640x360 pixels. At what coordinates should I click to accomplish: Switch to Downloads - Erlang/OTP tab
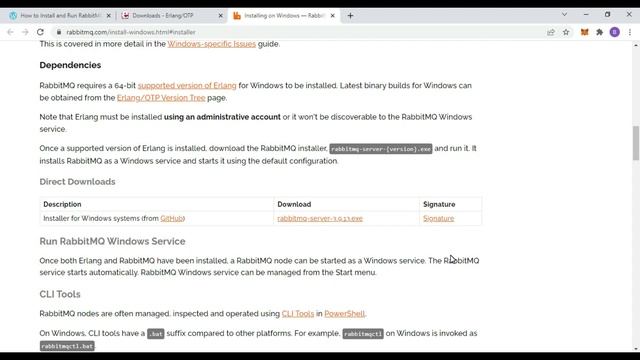coord(171,16)
